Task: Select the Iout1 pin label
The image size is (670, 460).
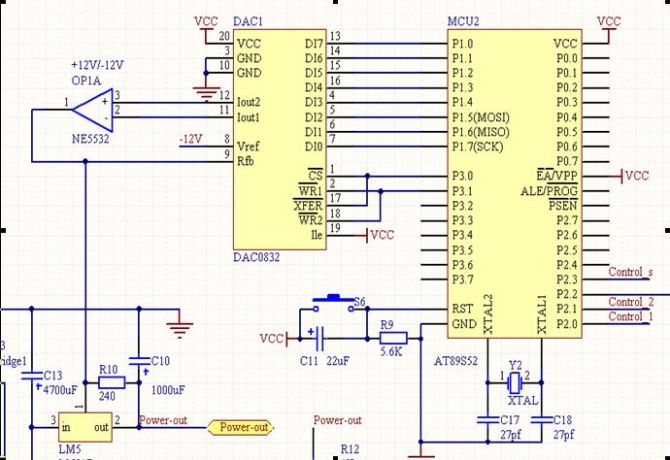Action: [x=248, y=117]
